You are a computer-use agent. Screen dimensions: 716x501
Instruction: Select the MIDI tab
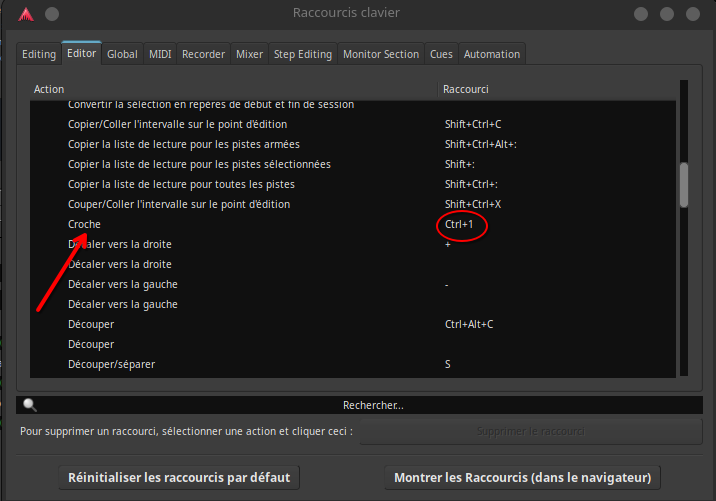160,54
